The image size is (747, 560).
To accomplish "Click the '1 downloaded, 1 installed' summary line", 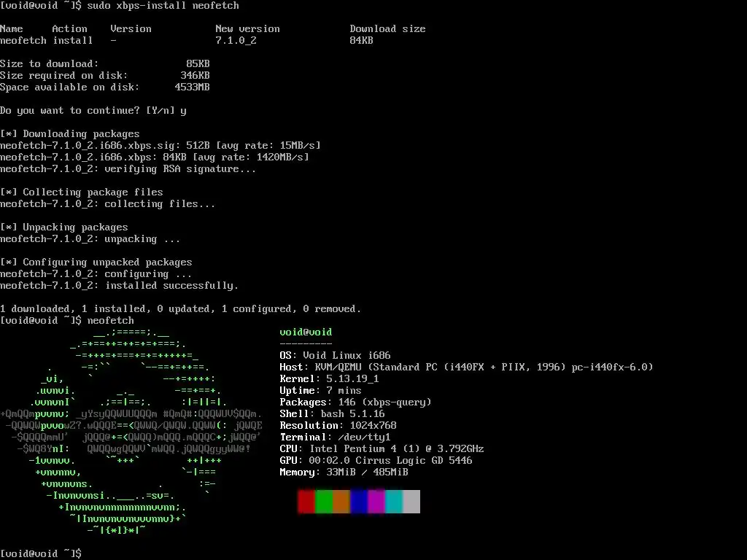I will pos(181,308).
